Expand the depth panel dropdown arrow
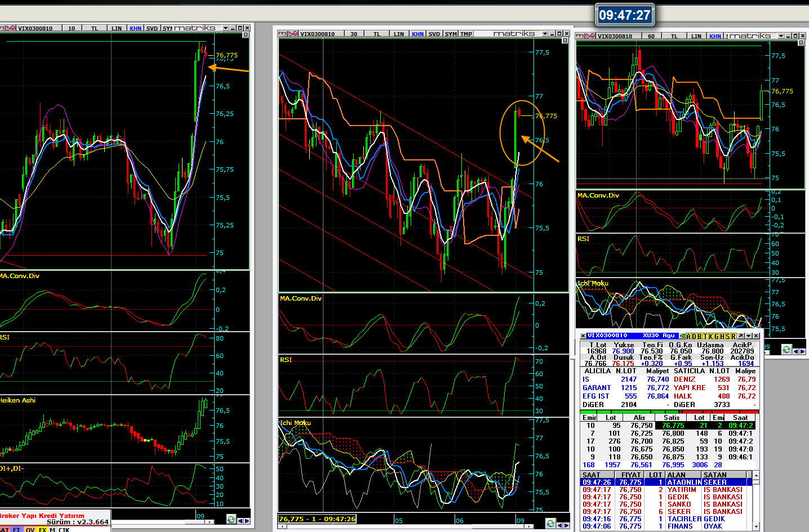The image size is (809, 532). click(x=748, y=336)
